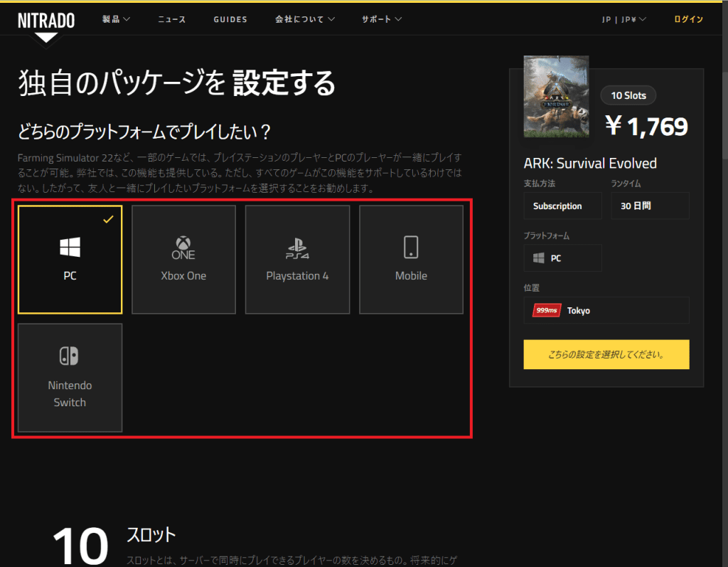Open the 製品 dropdown menu
Viewport: 728px width, 567px height.
point(116,19)
